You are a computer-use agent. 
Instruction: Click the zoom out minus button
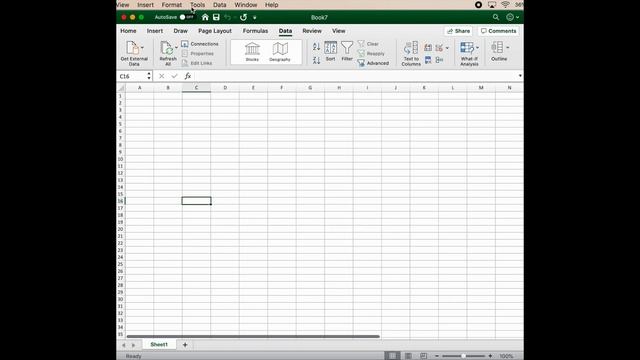coord(436,356)
